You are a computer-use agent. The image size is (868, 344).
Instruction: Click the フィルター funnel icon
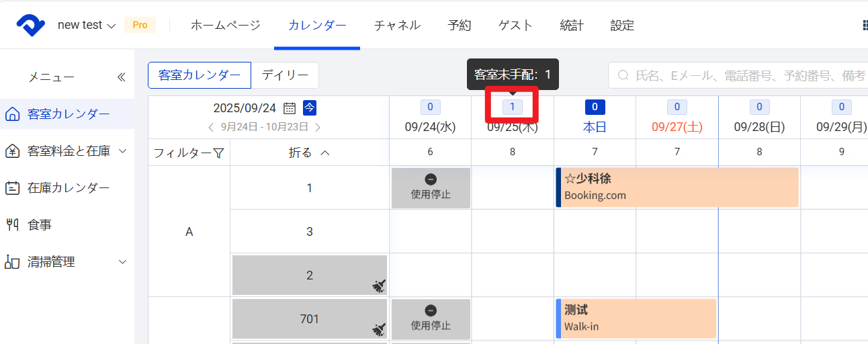[x=218, y=153]
